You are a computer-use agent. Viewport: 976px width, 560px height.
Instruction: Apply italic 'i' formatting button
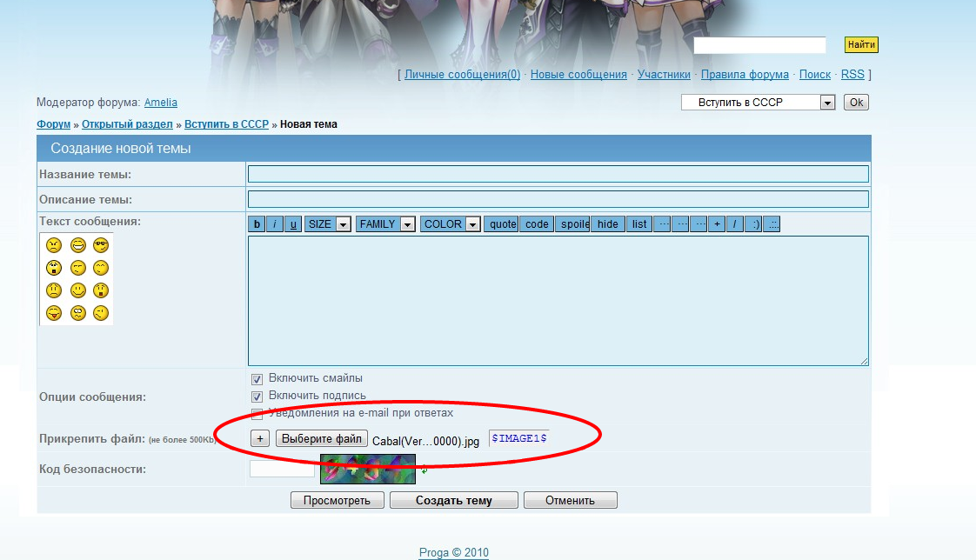[275, 224]
